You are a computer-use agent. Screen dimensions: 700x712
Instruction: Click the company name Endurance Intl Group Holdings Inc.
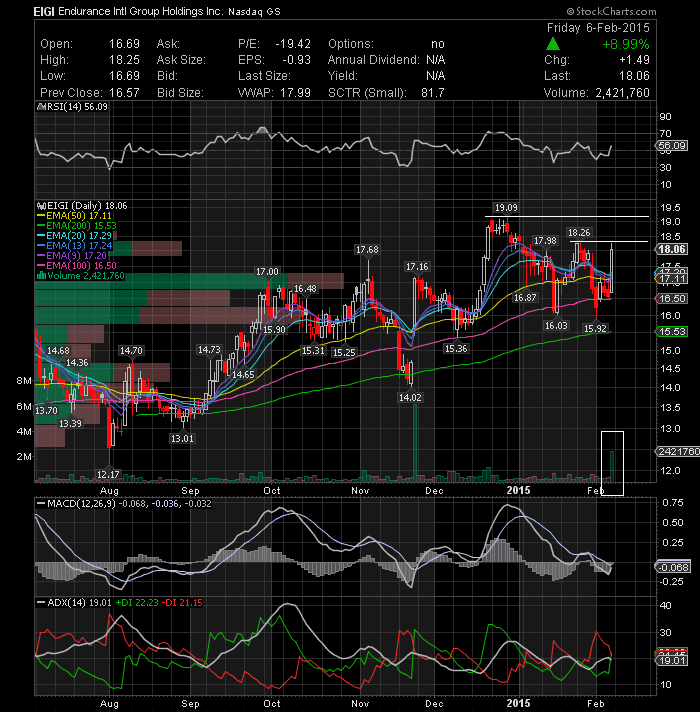(141, 11)
